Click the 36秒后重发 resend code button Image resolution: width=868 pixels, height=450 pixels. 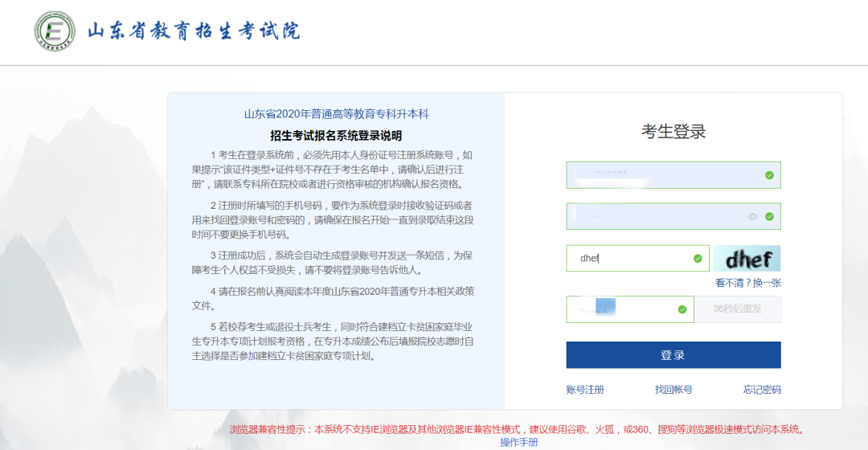tap(737, 309)
